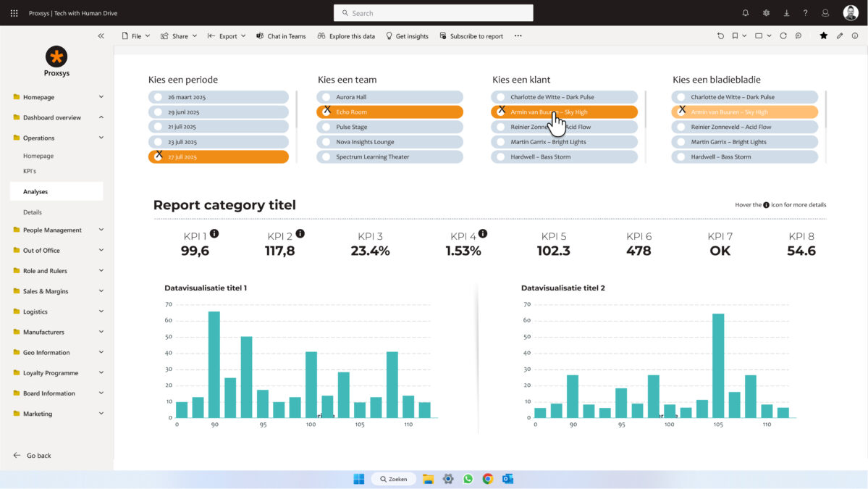Image resolution: width=868 pixels, height=489 pixels.
Task: Open the bookmark dropdown arrow
Action: [x=743, y=35]
